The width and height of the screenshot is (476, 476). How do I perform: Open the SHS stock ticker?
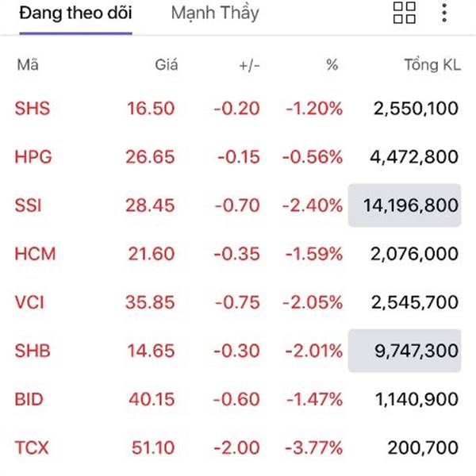(32, 109)
